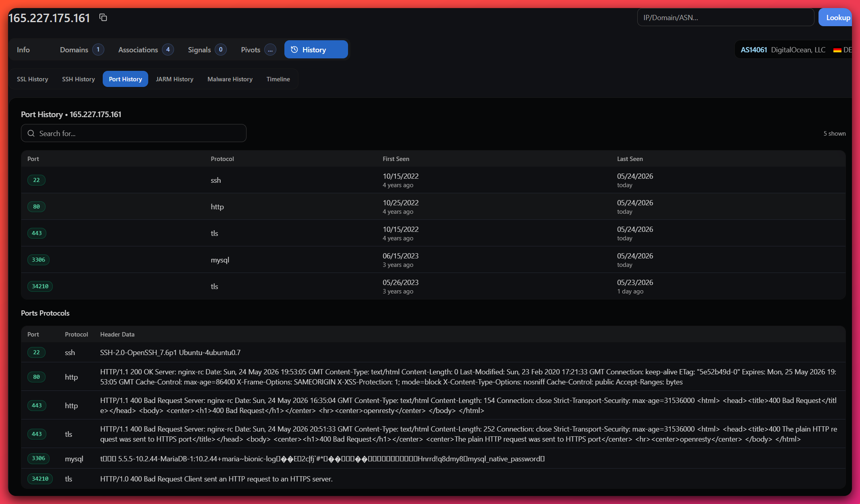Click the ssh protocol cell in Port History
860x504 pixels.
click(x=216, y=180)
